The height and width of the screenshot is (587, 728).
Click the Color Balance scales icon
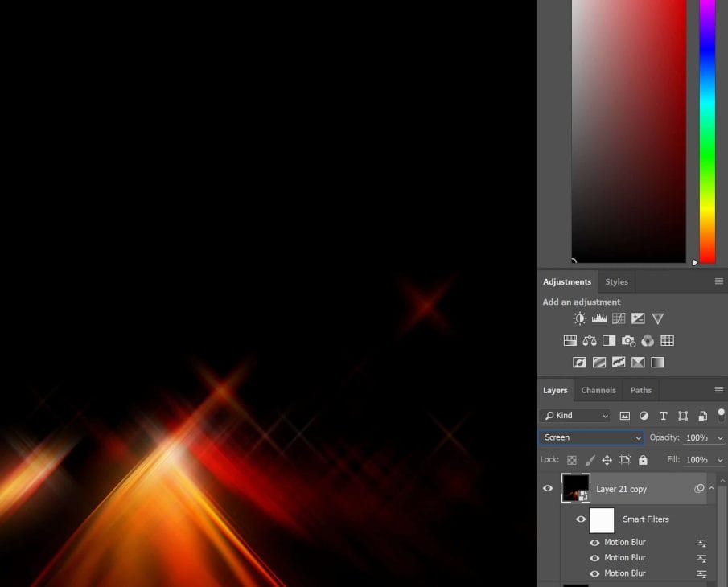pos(590,340)
